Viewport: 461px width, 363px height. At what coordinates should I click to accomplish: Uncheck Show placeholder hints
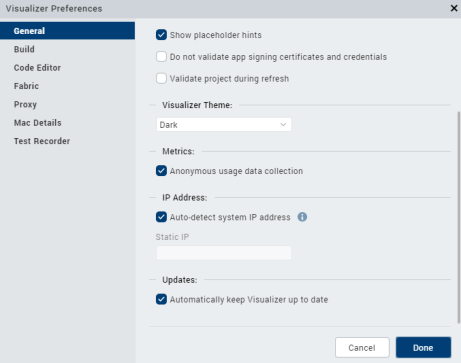[161, 35]
